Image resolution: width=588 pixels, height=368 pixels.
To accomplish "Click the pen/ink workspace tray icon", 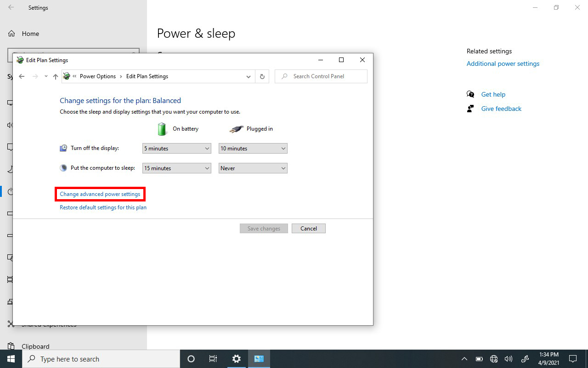I will point(525,359).
